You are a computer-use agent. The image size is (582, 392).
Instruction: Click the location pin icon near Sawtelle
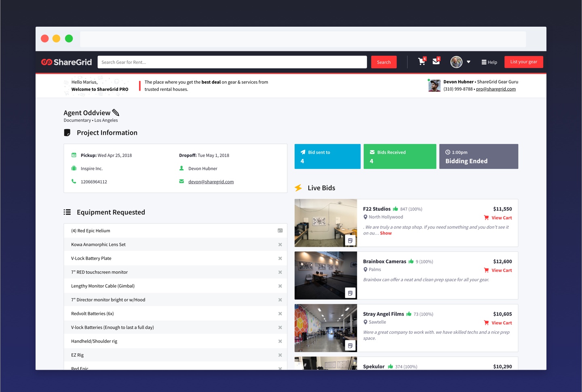[365, 322]
